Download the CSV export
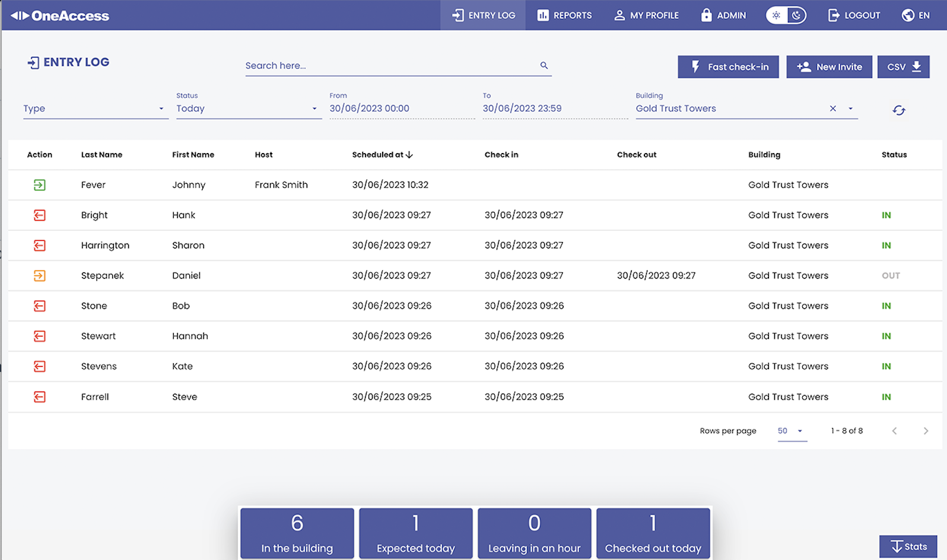Screen dimensions: 947x560 [903, 67]
